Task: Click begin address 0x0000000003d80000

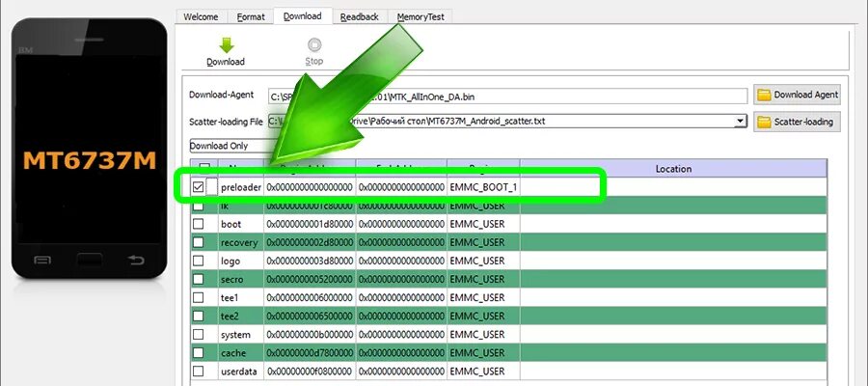Action: [310, 261]
